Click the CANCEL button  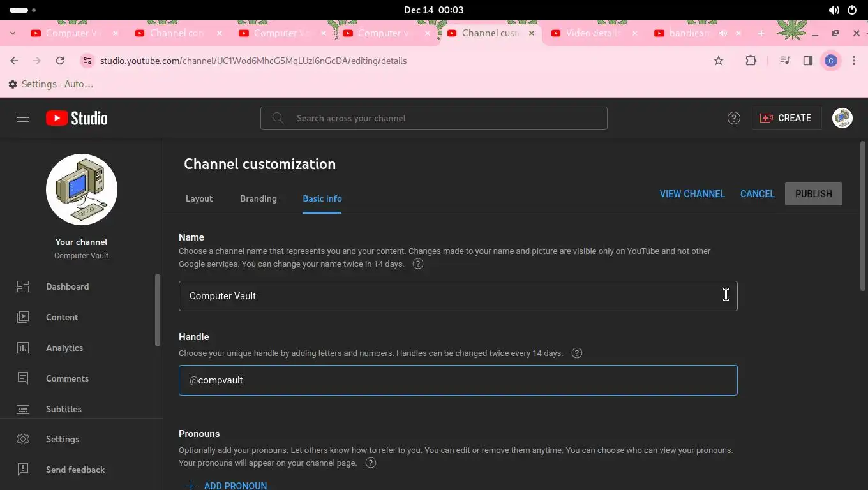pos(758,194)
